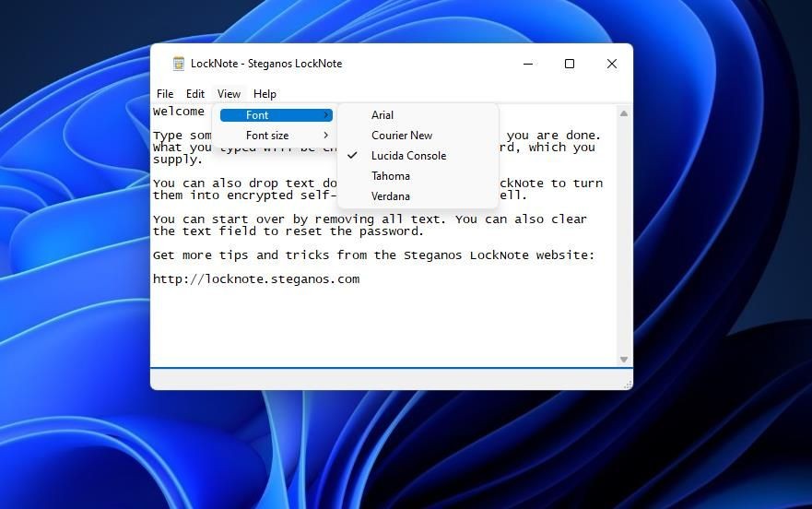This screenshot has width=812, height=509.
Task: Open the Edit menu
Action: tap(195, 94)
